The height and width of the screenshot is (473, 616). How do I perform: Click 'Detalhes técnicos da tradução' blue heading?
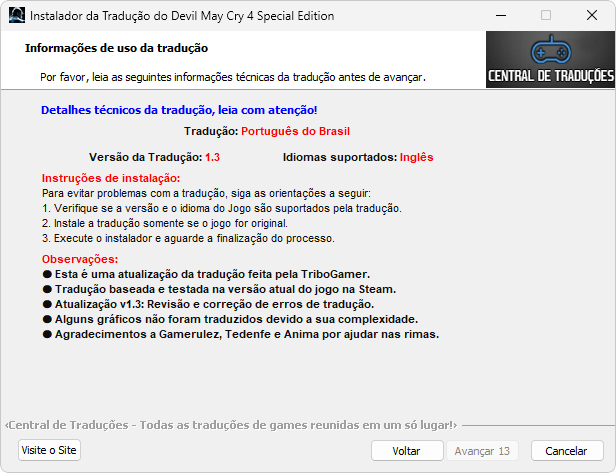(x=179, y=110)
